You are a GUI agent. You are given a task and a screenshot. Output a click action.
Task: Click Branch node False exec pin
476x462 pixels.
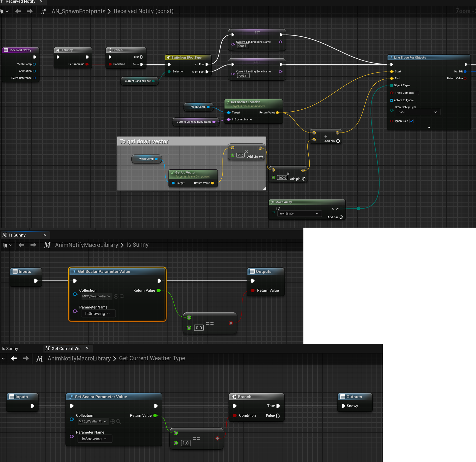[142, 64]
